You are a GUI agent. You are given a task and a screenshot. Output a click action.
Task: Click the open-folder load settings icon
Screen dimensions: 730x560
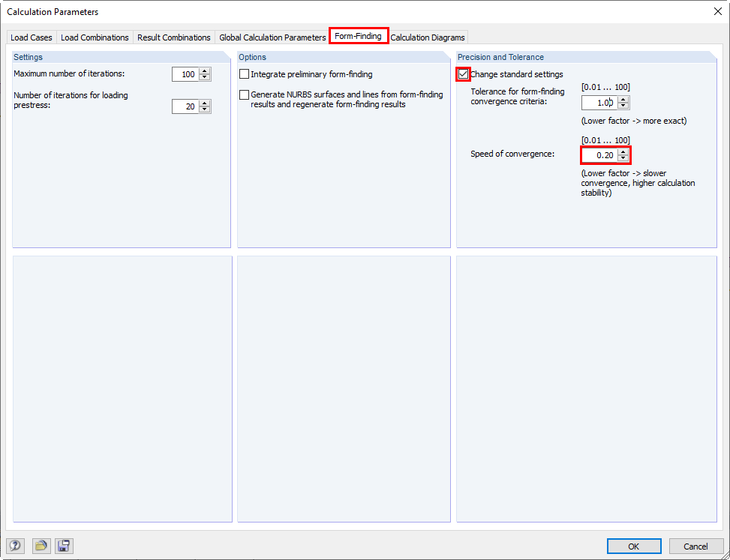(41, 546)
